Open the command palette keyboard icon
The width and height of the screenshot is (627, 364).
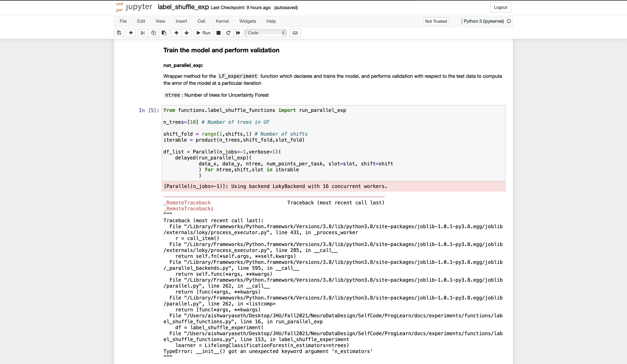click(295, 33)
